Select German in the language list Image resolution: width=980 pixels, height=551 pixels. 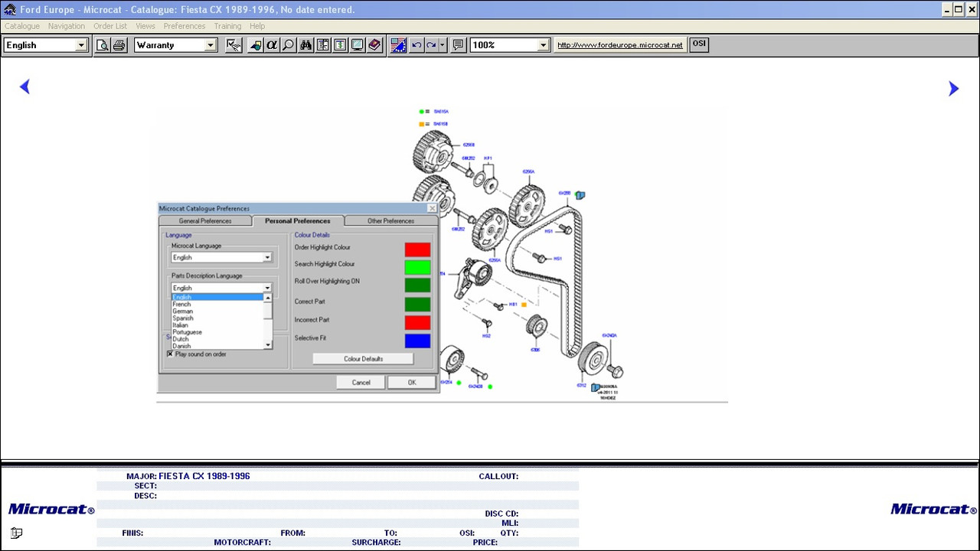(x=217, y=311)
